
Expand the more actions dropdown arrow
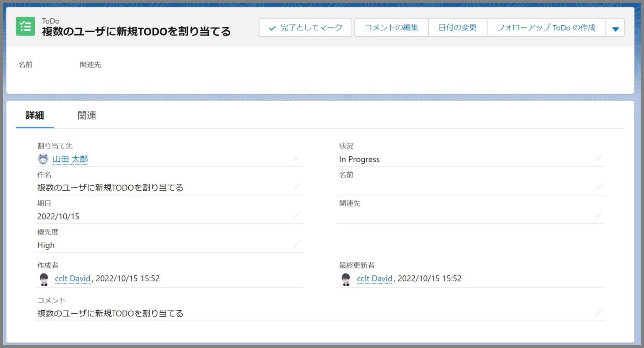(615, 28)
